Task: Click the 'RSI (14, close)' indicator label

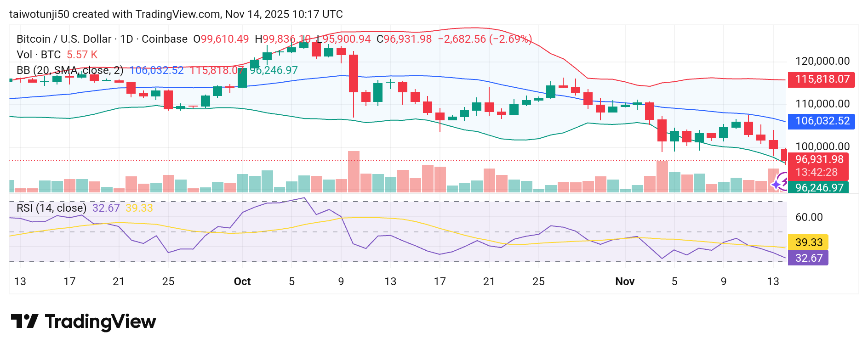Action: pos(51,208)
